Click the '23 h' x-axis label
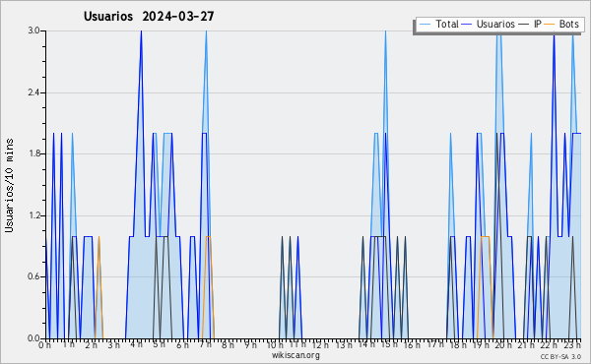The image size is (591, 364). 571,344
